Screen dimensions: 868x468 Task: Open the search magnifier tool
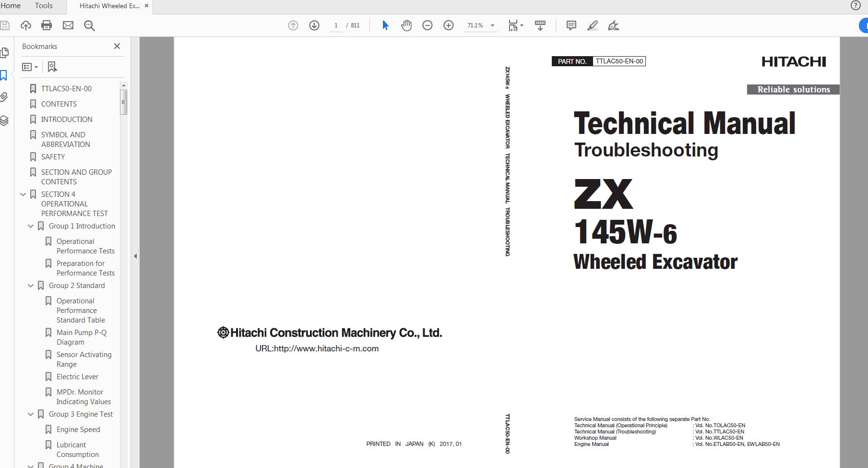tap(89, 25)
